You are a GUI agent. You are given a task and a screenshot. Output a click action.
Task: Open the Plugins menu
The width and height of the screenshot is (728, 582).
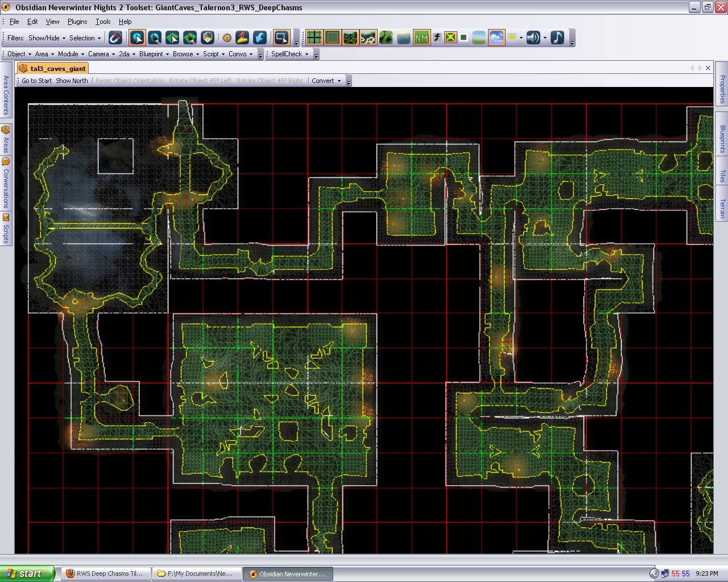click(77, 22)
